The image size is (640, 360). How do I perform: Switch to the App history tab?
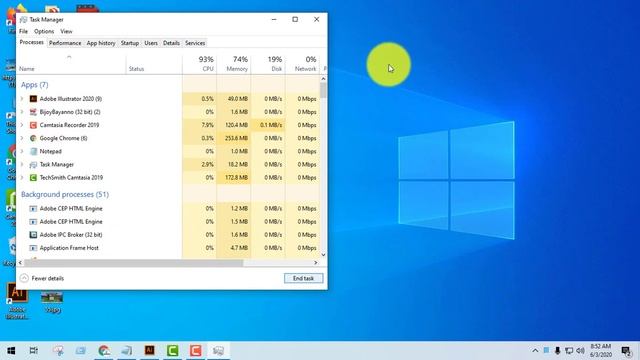click(101, 43)
